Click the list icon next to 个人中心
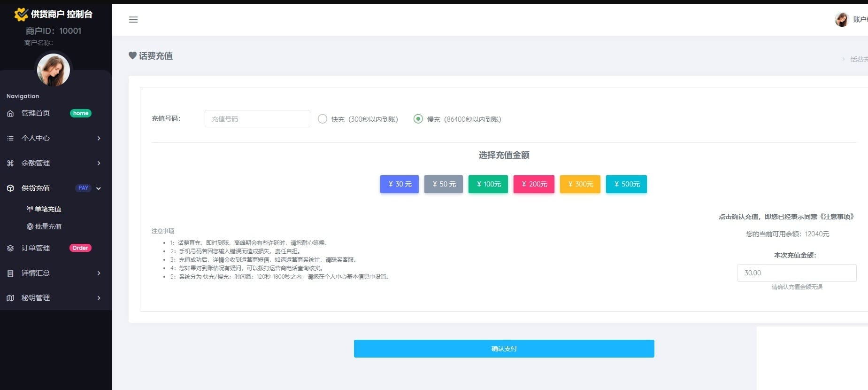This screenshot has width=868, height=390. (x=10, y=138)
